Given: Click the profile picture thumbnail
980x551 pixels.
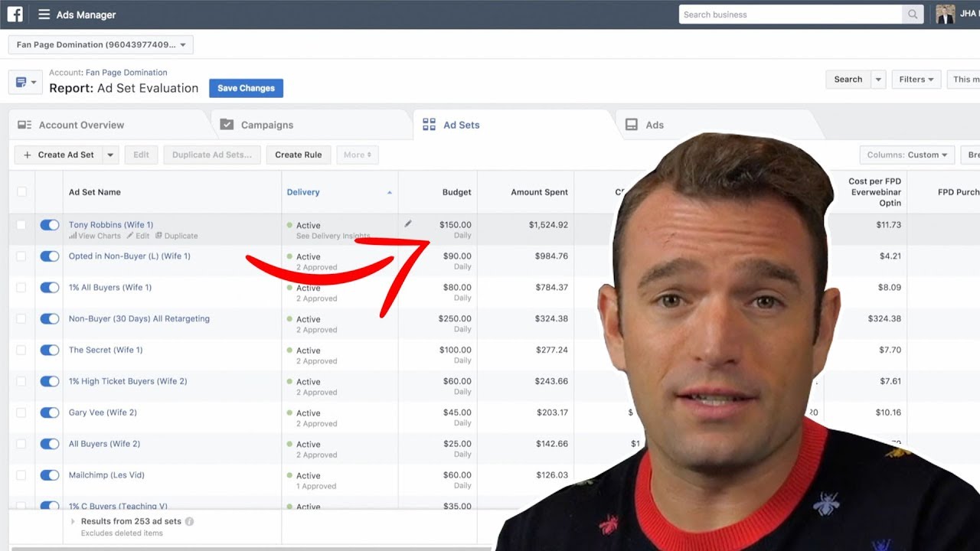Looking at the screenshot, I should coord(946,15).
